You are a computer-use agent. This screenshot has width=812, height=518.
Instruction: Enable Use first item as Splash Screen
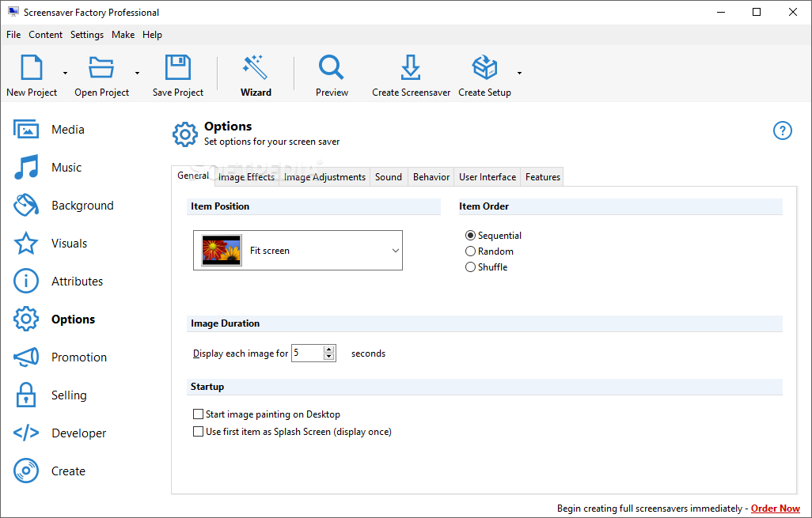[x=292, y=432]
